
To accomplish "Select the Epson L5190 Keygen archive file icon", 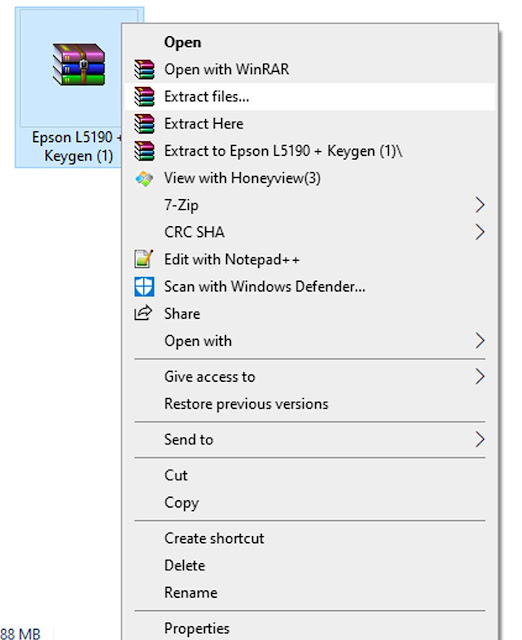I will click(79, 65).
